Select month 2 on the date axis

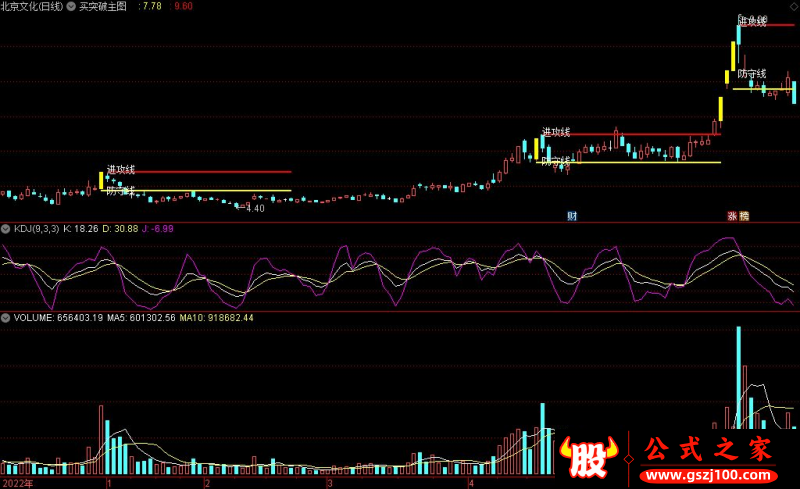click(x=207, y=483)
